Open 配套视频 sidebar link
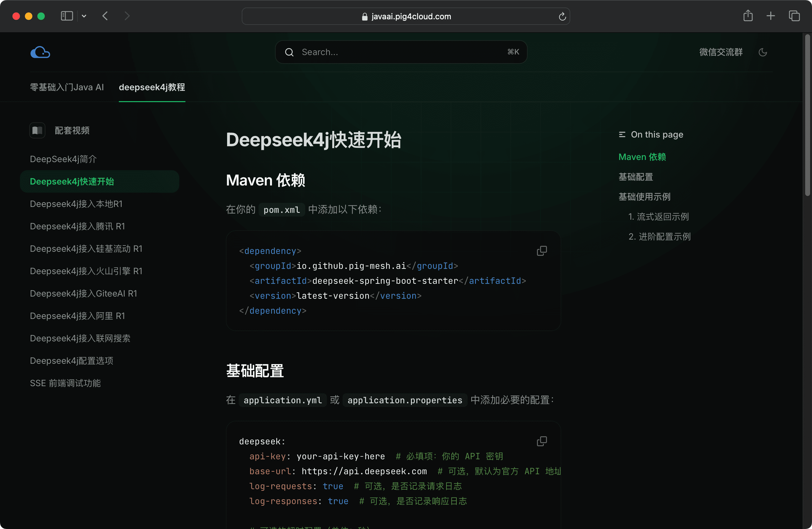The image size is (812, 529). point(72,130)
